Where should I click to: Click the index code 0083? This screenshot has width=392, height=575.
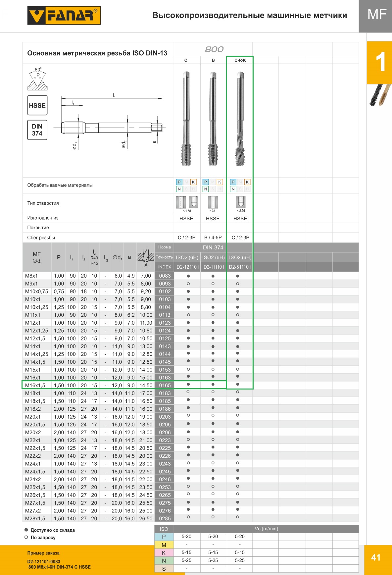coord(165,276)
